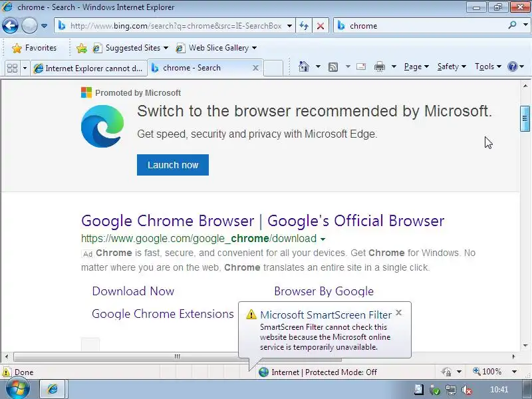Click the Microsoft logo by Promoted text
The width and height of the screenshot is (532, 399).
[x=86, y=92]
